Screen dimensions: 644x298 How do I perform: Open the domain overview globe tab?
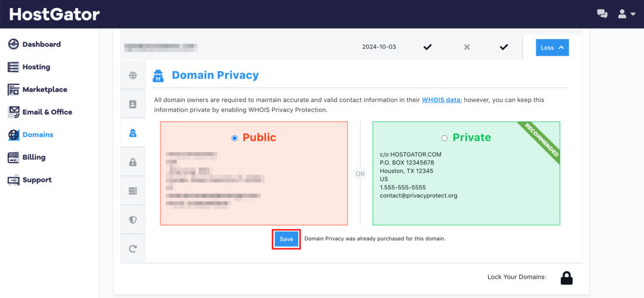(133, 75)
